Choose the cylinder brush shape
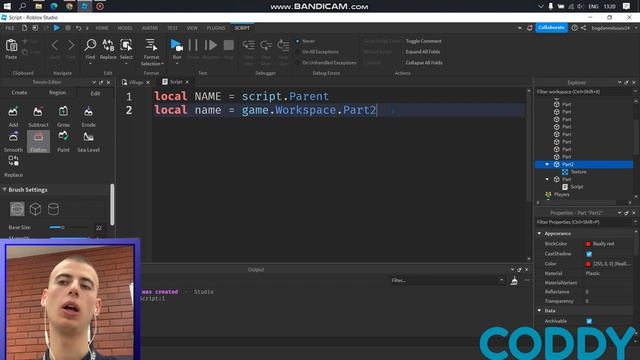This screenshot has width=640, height=360. point(53,209)
